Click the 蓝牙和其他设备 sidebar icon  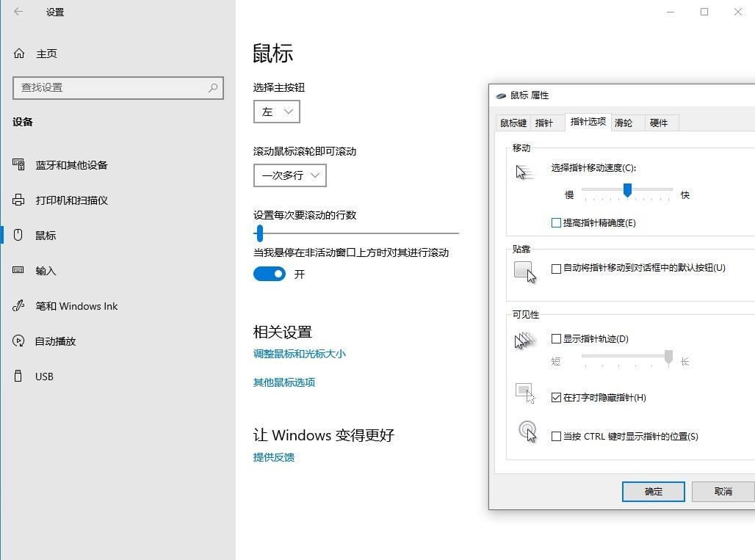(x=18, y=164)
